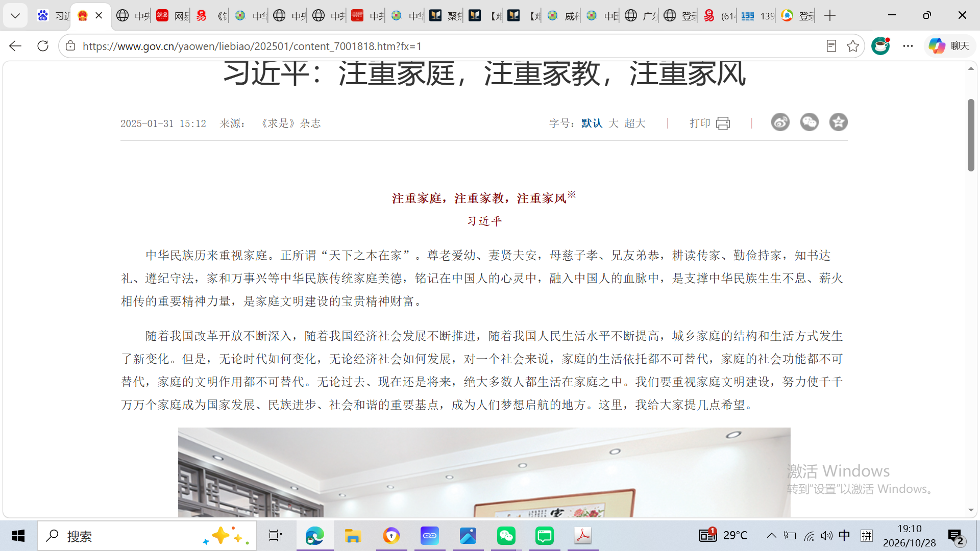Switch to the 网易 tab
This screenshot has height=551, width=980.
tap(172, 16)
